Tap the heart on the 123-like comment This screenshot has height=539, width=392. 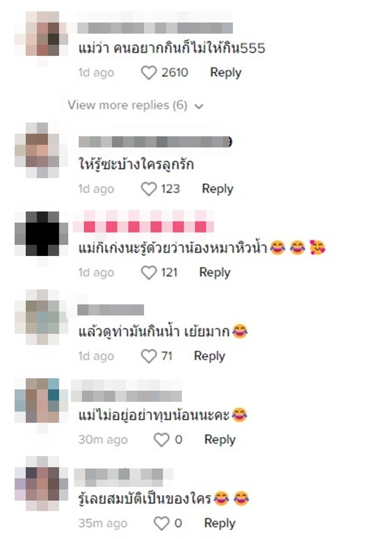(149, 189)
